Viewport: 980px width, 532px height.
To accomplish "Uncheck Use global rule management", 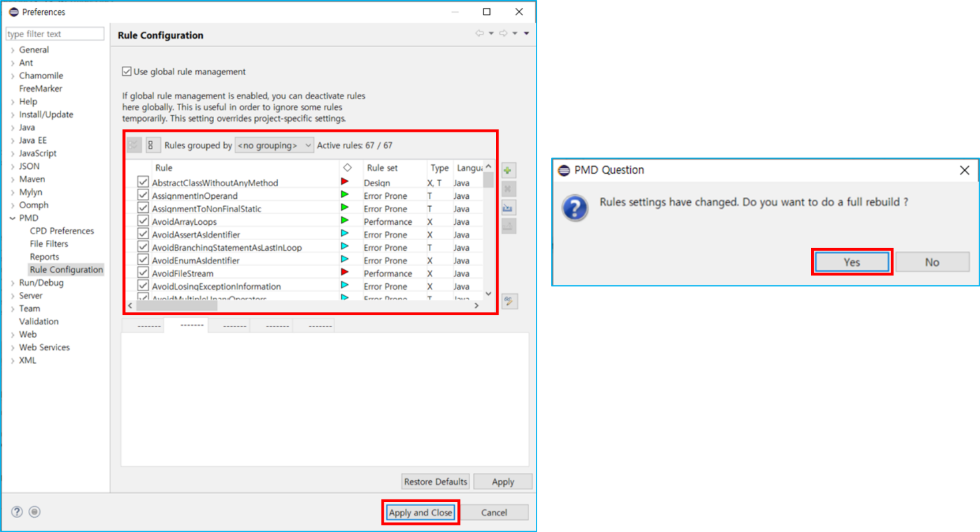I will (x=127, y=72).
